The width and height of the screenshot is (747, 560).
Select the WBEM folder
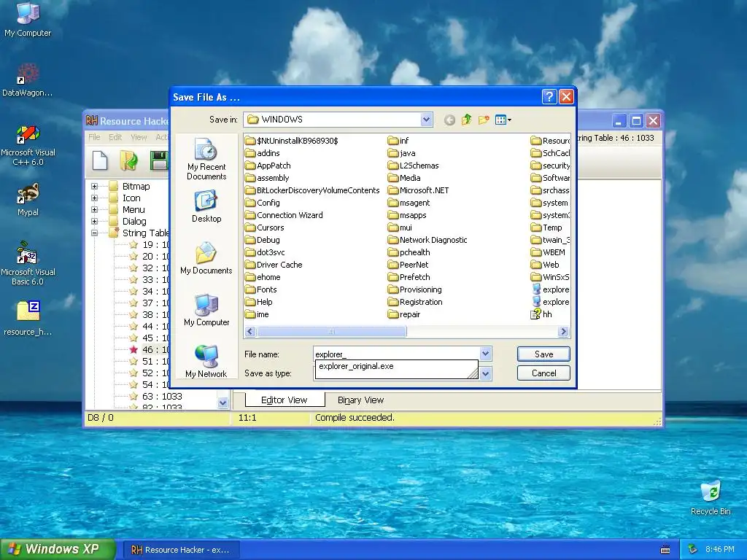click(x=548, y=252)
